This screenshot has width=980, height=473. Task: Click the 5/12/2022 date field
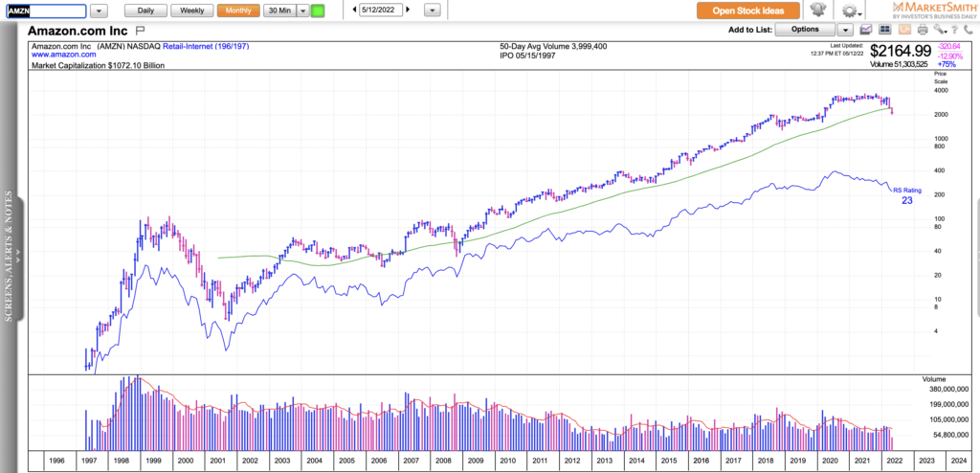click(x=381, y=10)
